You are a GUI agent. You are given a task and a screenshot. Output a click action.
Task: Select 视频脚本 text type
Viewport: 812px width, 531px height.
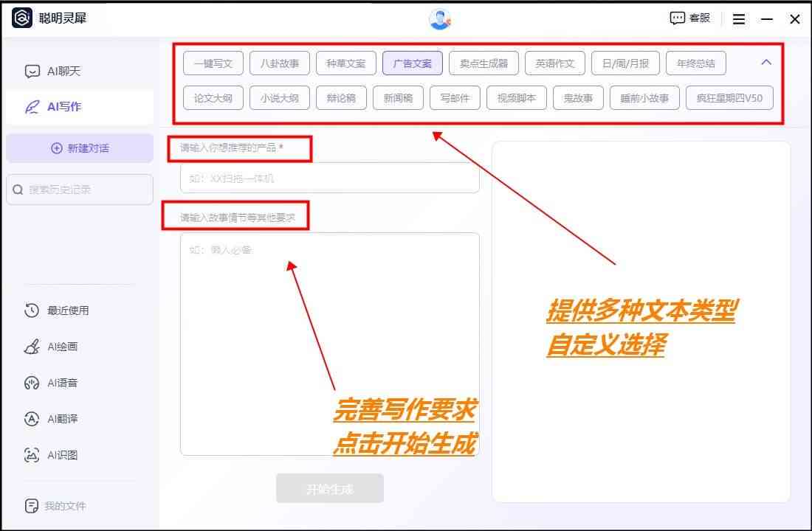point(516,98)
